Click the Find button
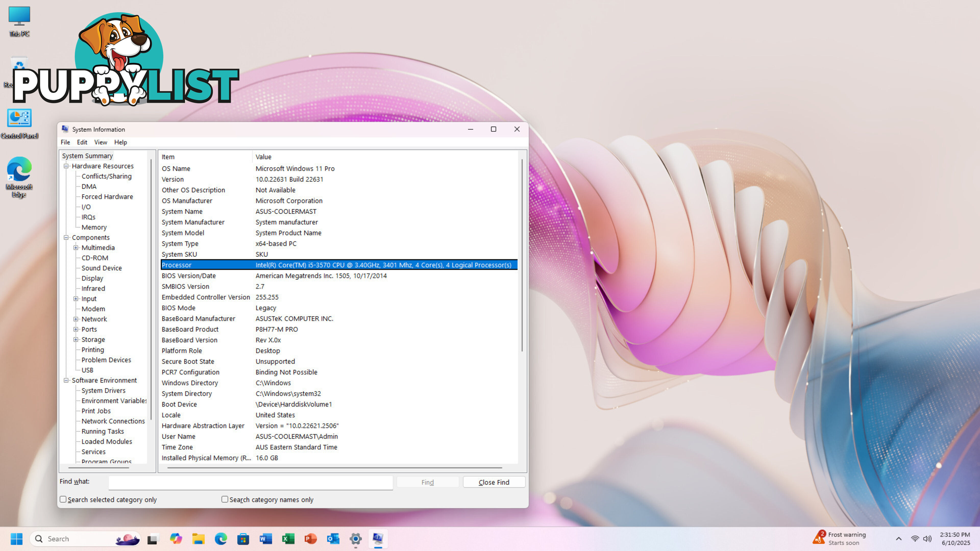This screenshot has height=551, width=980. 428,482
